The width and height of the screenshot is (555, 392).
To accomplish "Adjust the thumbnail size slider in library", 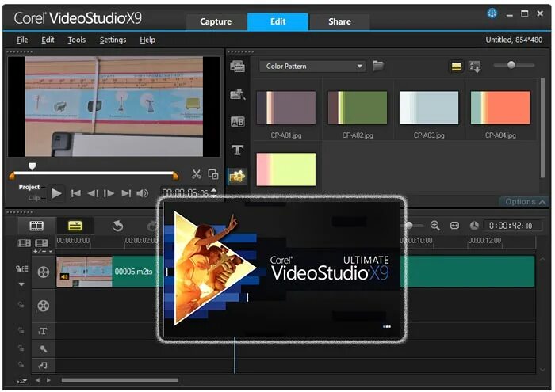I will point(511,65).
